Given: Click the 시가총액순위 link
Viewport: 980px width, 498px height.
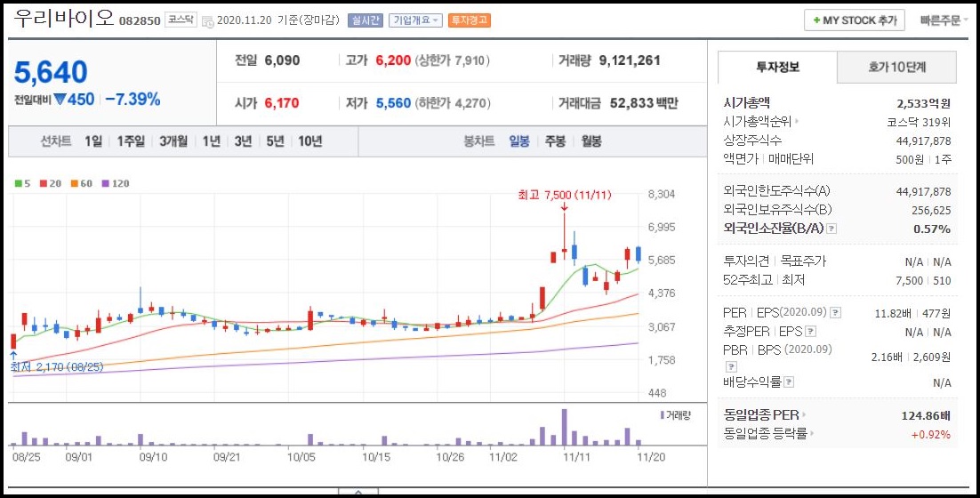Looking at the screenshot, I should (x=758, y=122).
